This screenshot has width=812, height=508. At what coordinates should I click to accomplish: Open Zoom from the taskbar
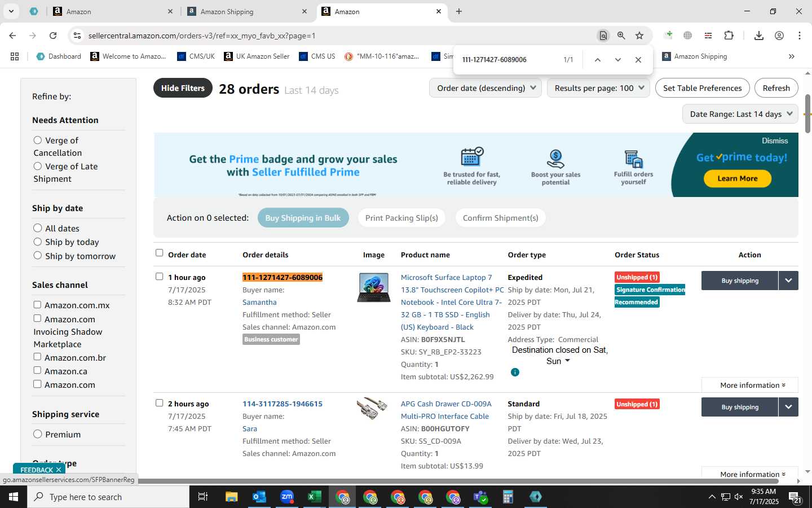click(287, 497)
